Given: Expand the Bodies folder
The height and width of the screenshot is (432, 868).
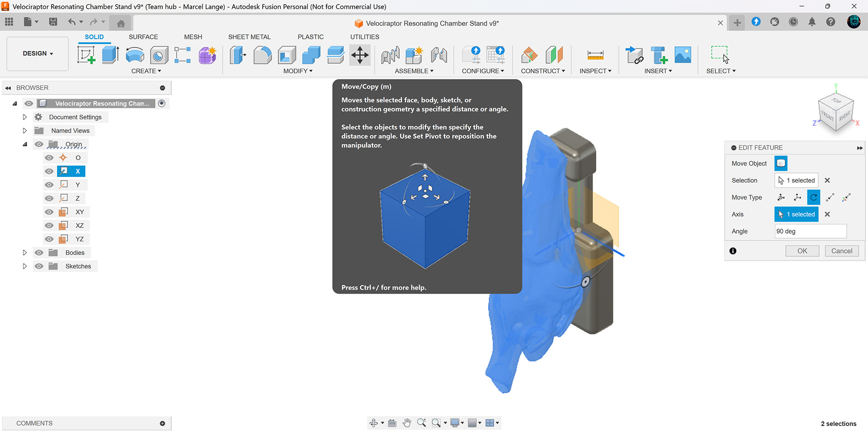Looking at the screenshot, I should 25,253.
